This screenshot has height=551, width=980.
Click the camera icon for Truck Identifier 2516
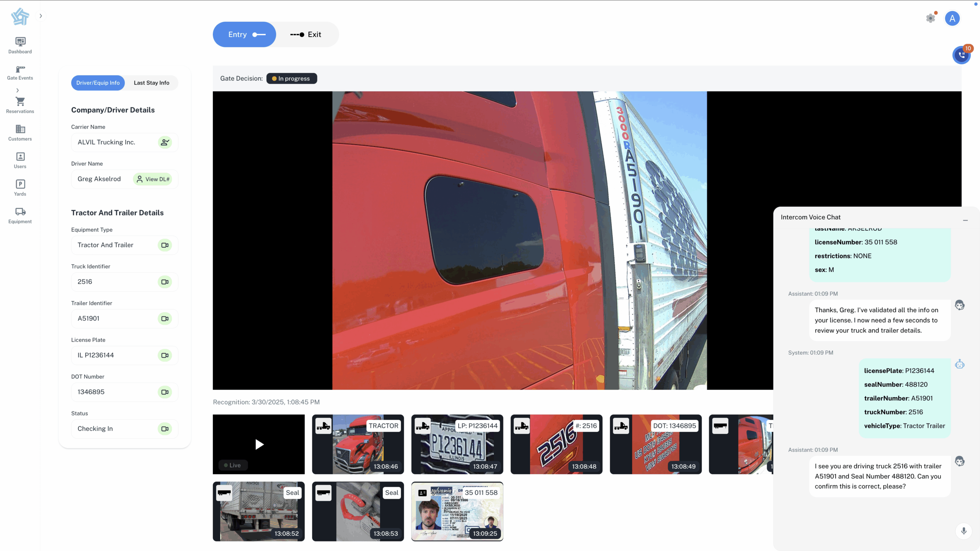(x=165, y=282)
